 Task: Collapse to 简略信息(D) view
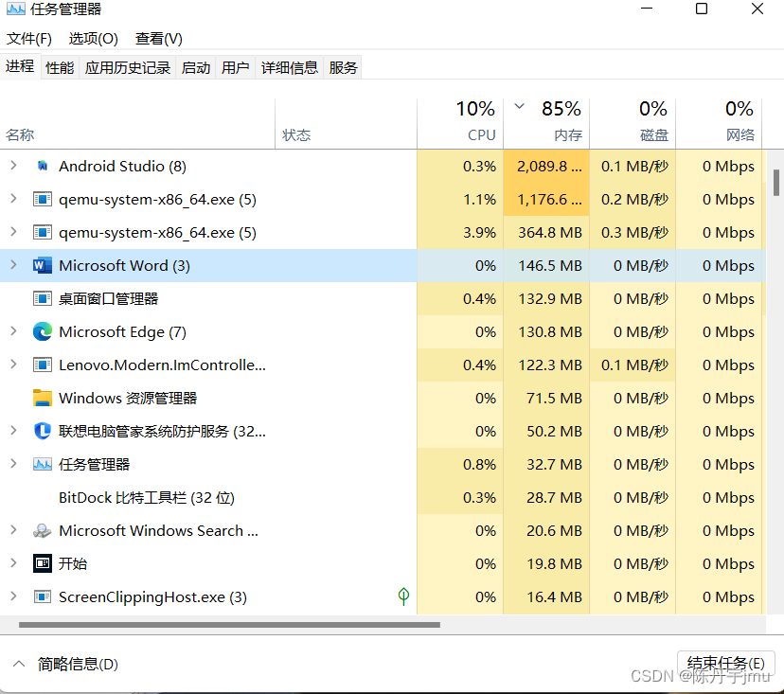[66, 664]
